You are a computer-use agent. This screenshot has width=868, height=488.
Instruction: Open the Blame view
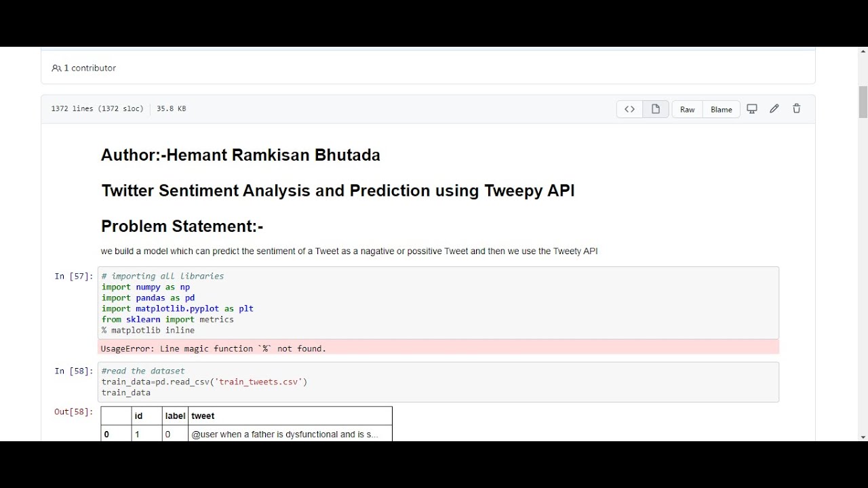tap(722, 109)
